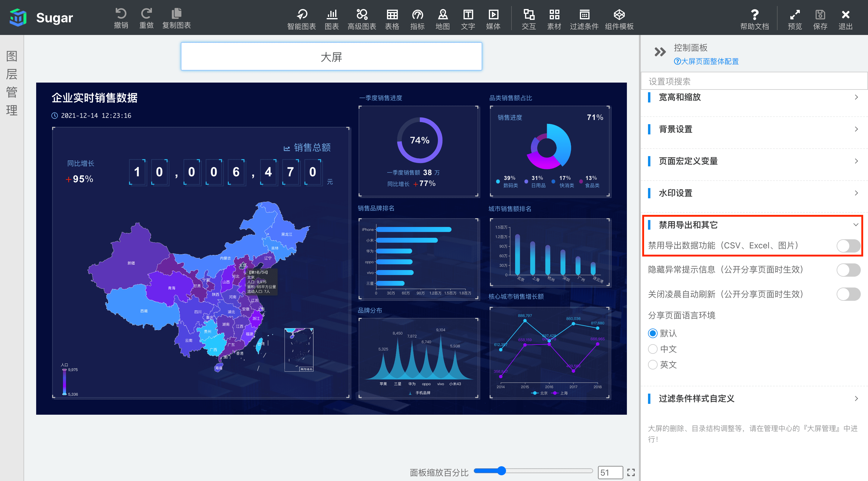This screenshot has width=868, height=481.
Task: Click the 销售总额 chart icon on dashboard
Action: (287, 148)
